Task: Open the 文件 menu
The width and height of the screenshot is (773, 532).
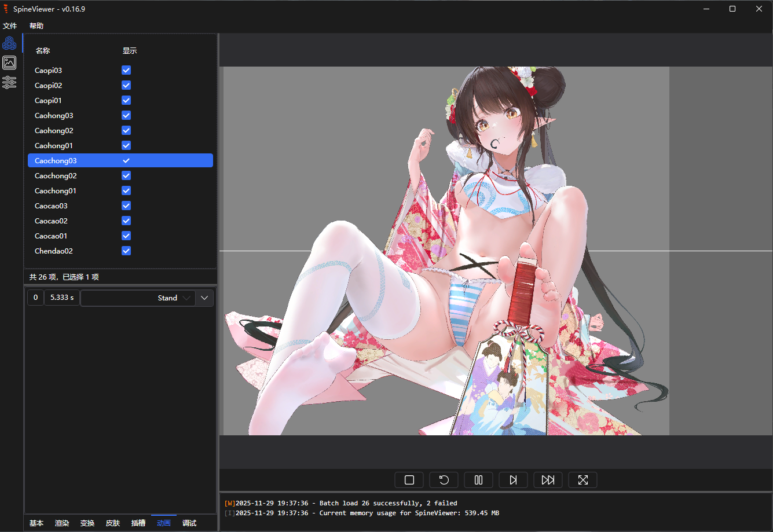Action: (10, 26)
